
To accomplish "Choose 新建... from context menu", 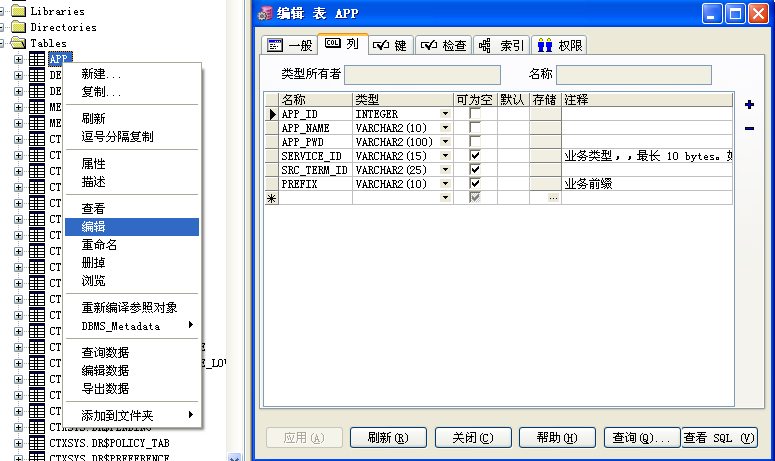I will [132, 74].
